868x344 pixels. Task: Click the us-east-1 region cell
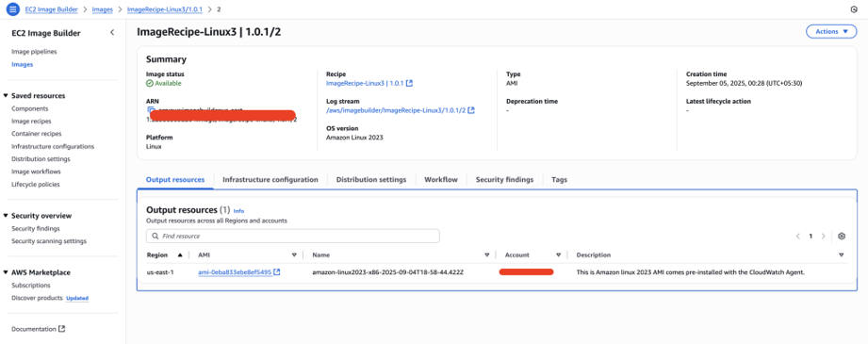point(160,272)
